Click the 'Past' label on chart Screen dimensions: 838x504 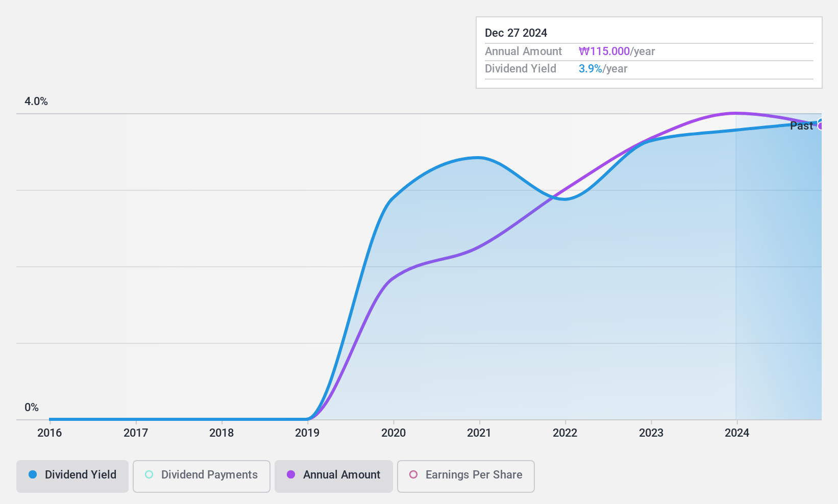(801, 126)
